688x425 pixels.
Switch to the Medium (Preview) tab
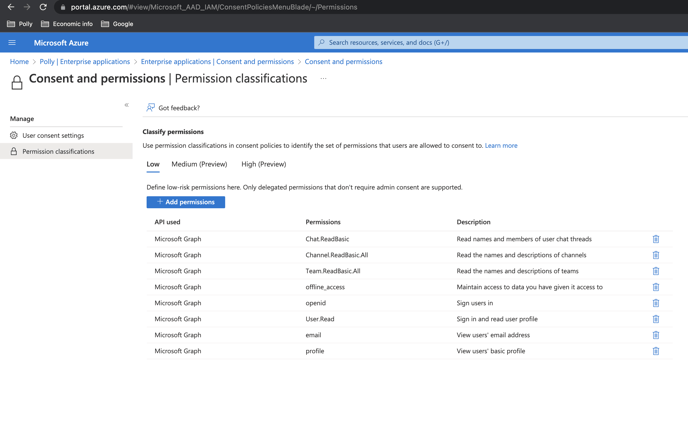click(199, 164)
